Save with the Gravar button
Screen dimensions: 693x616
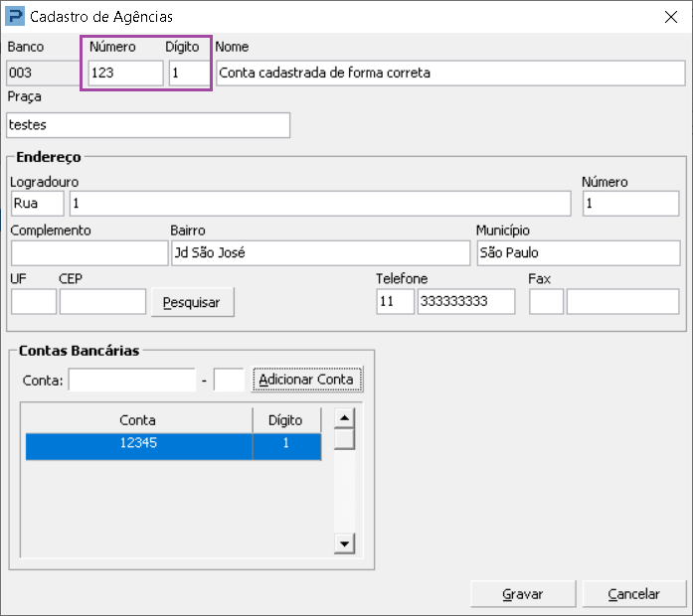pyautogui.click(x=523, y=594)
